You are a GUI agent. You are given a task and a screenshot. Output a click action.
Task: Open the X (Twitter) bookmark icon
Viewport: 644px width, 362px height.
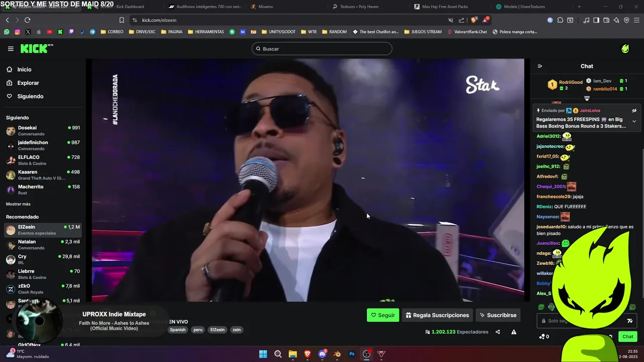pos(28,32)
